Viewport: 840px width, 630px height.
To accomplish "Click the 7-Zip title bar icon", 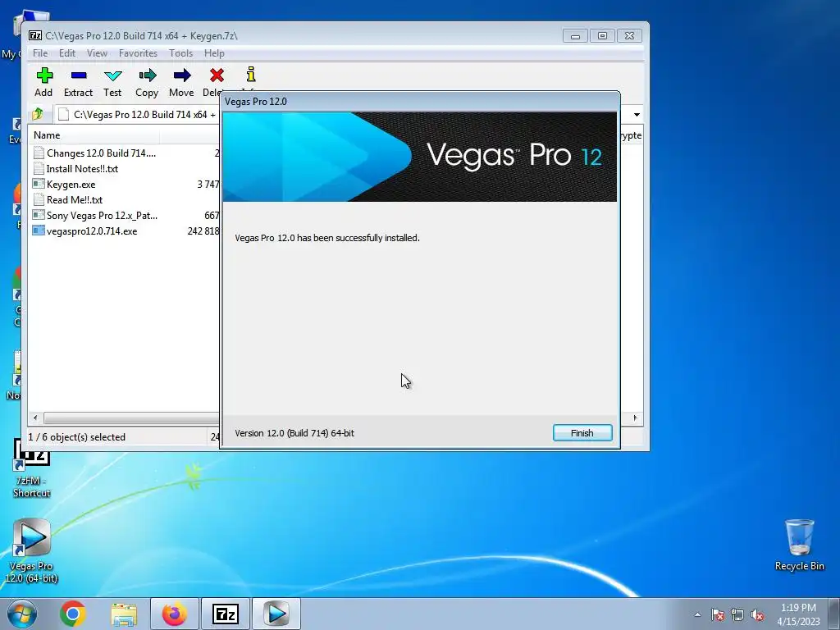I will pos(35,36).
